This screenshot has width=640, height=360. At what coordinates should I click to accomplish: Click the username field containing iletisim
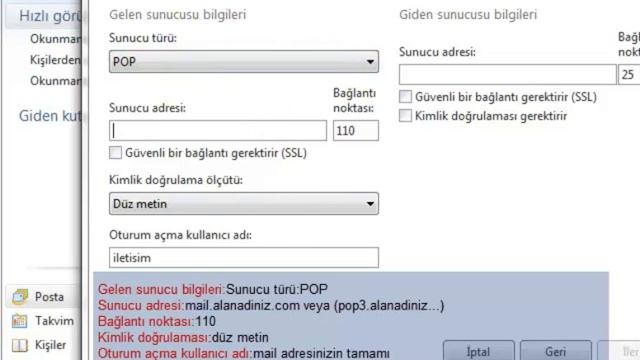244,258
